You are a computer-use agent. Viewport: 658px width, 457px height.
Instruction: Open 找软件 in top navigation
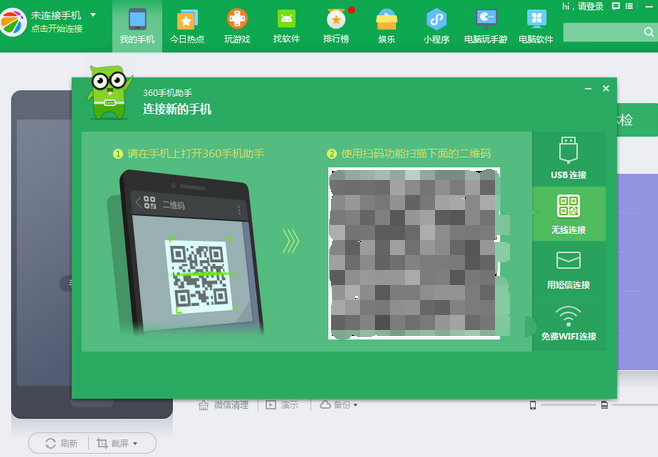point(287,26)
